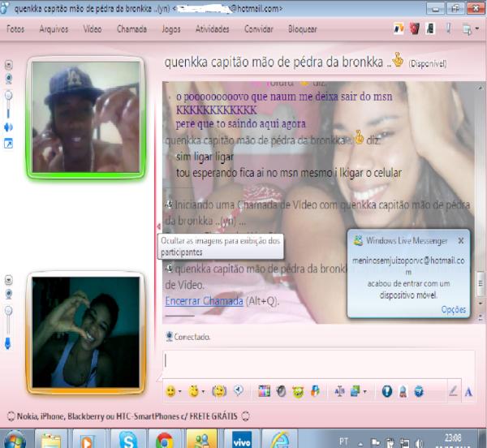
Task: Click the conversation scrollbar handle
Action: coord(481,283)
